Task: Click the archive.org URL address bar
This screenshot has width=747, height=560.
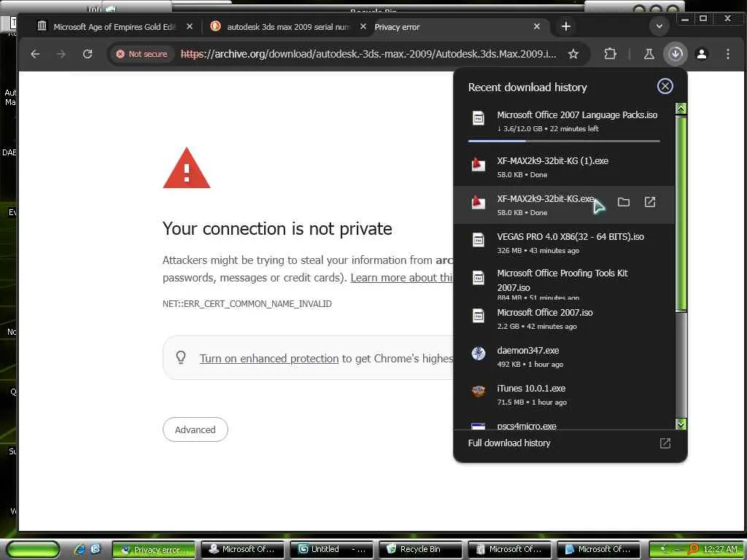Action: click(x=368, y=54)
